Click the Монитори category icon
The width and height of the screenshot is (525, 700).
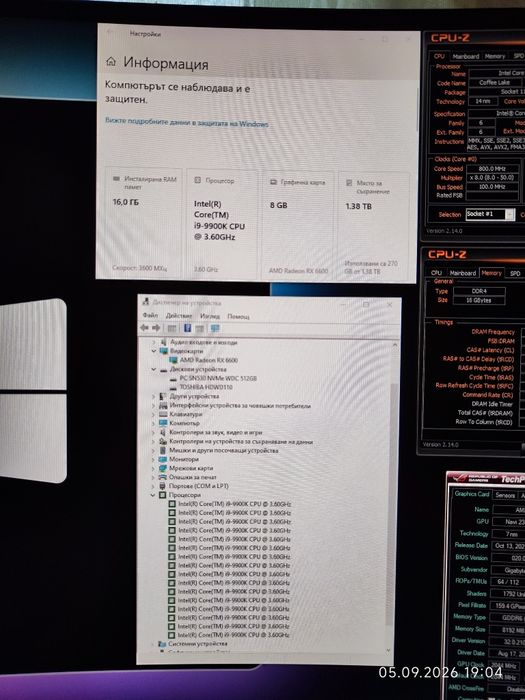coord(163,459)
